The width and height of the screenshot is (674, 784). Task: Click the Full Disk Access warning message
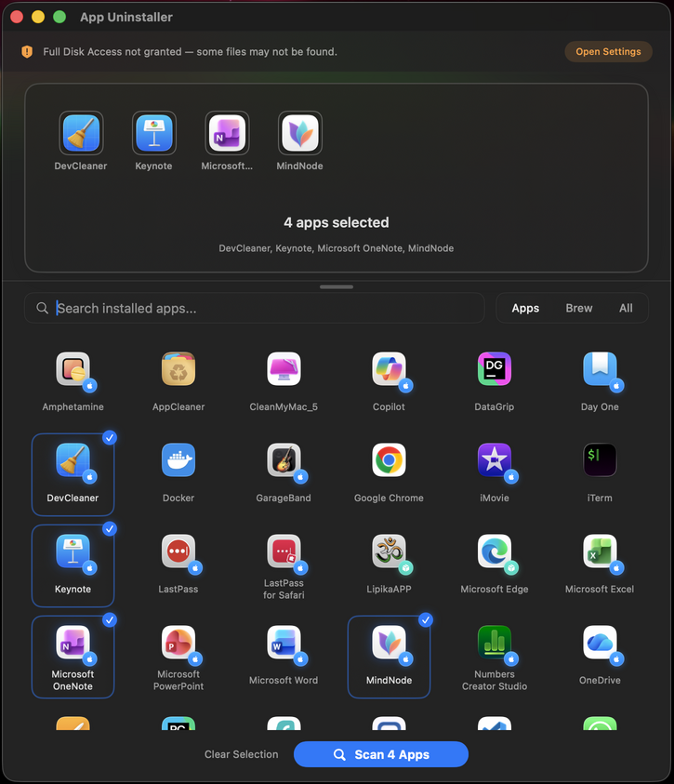(190, 51)
